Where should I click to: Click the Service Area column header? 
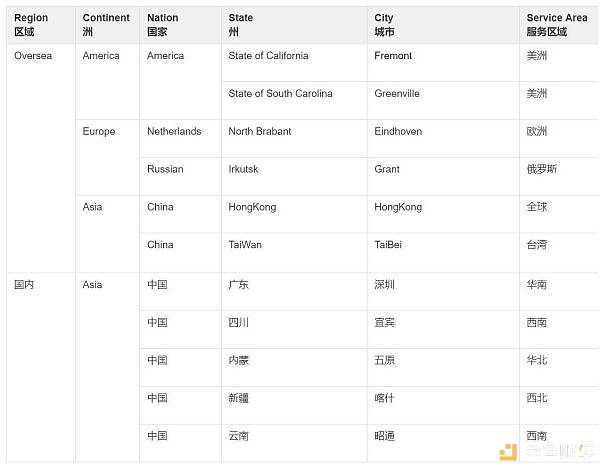click(559, 25)
